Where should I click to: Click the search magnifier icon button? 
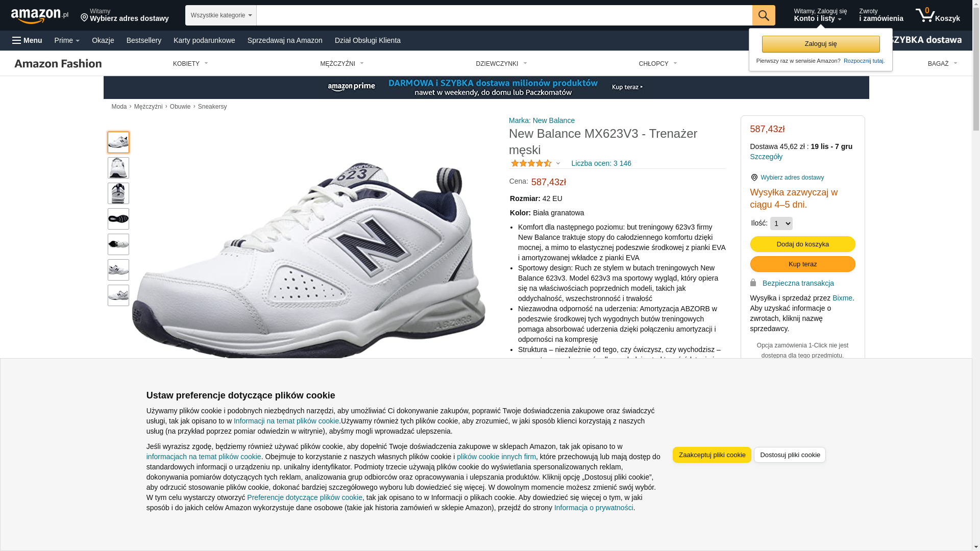pos(764,15)
